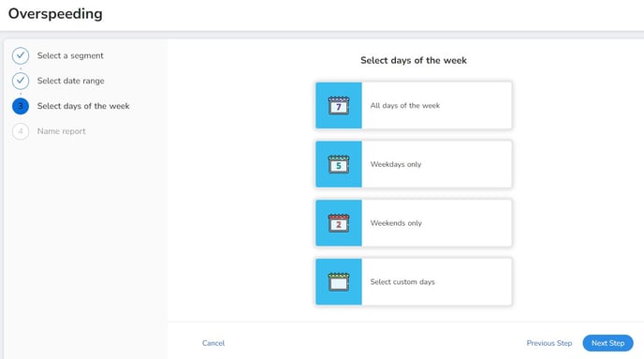Screen dimensions: 644x359
Task: Click the 5-day weekdays calendar icon
Action: (339, 164)
